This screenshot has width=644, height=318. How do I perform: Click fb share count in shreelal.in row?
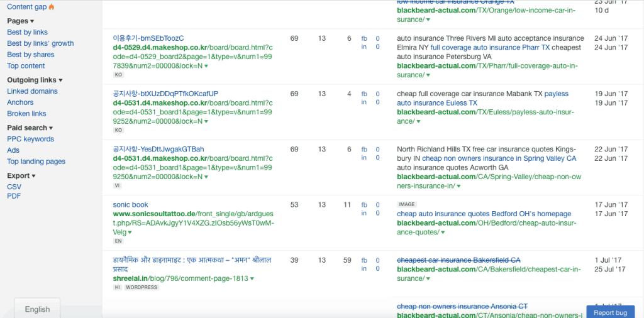(377, 260)
